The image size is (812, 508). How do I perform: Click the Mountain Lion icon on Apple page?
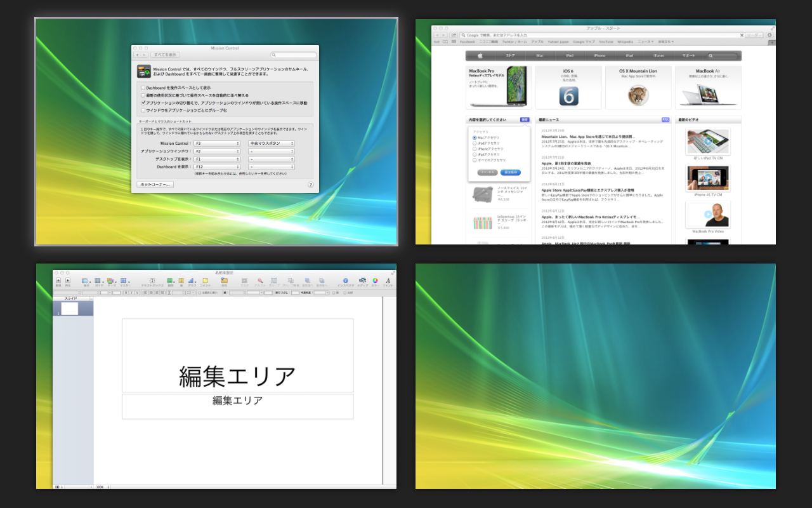click(x=638, y=96)
